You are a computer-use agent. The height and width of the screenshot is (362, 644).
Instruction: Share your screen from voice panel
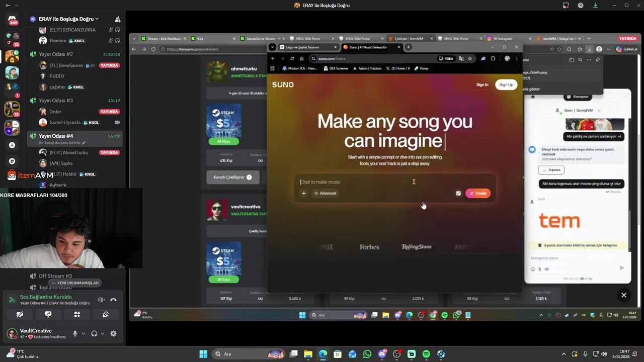[x=48, y=314]
